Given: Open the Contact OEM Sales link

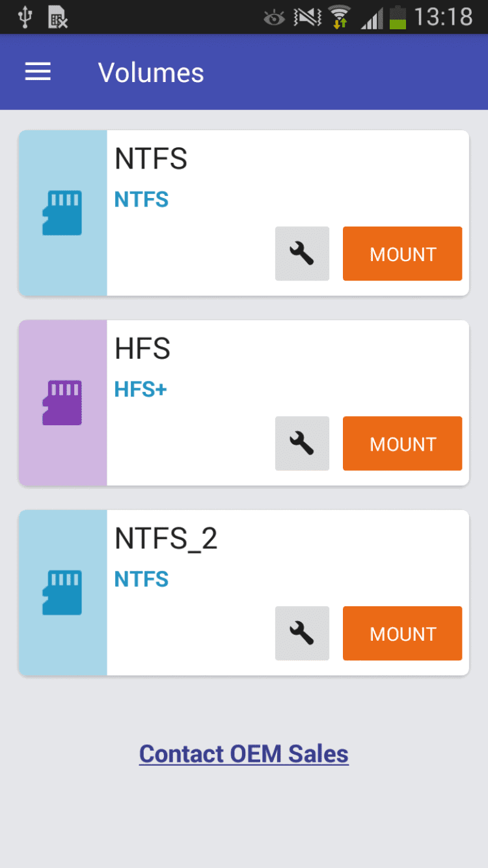Looking at the screenshot, I should [x=244, y=754].
